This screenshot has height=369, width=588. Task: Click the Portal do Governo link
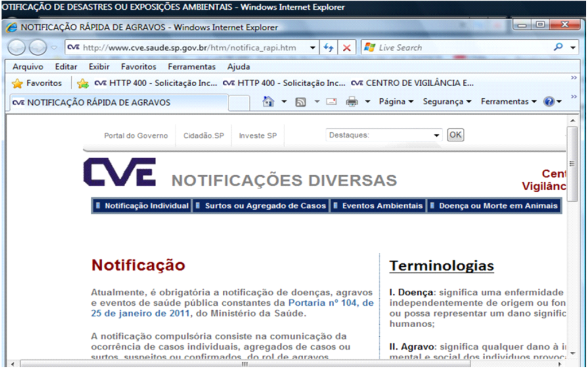[136, 136]
